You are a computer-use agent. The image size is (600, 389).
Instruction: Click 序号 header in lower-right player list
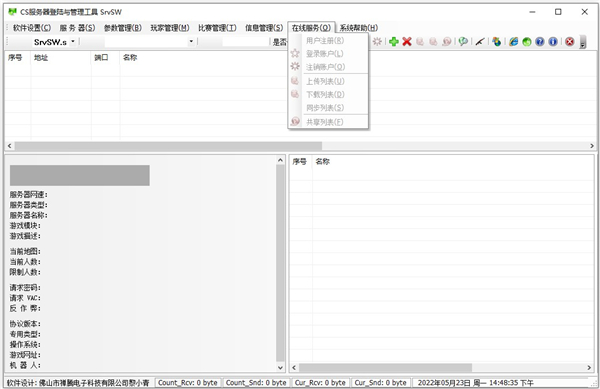(300, 162)
